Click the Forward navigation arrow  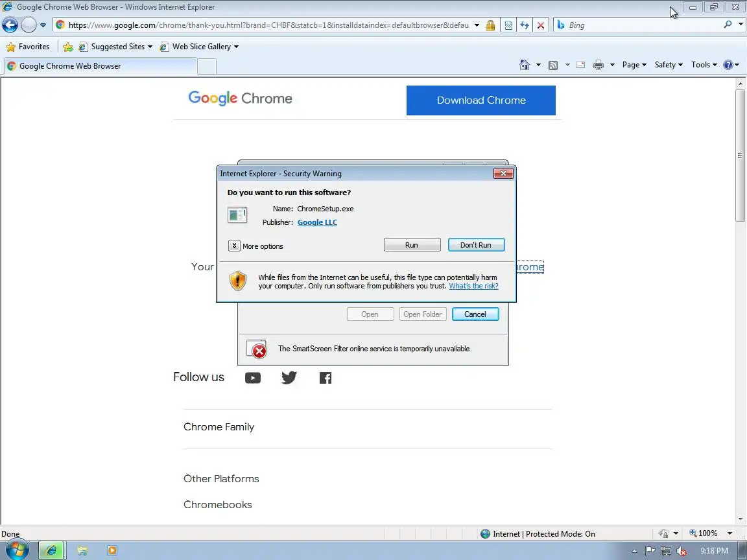tap(29, 25)
